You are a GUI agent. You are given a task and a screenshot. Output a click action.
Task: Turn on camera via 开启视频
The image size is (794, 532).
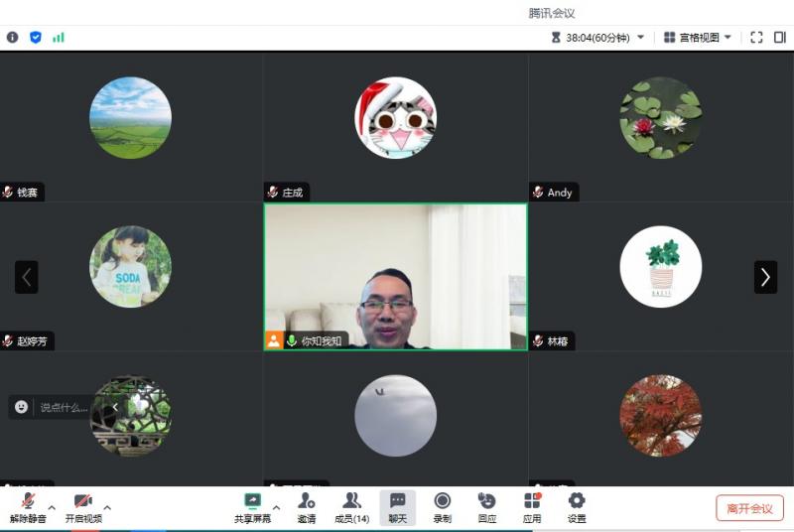[x=83, y=507]
